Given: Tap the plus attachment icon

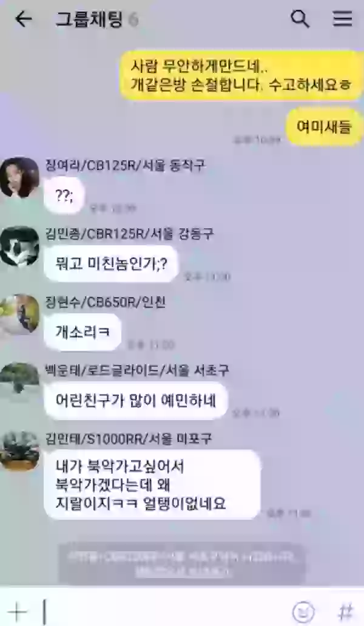Looking at the screenshot, I should pyautogui.click(x=18, y=611).
